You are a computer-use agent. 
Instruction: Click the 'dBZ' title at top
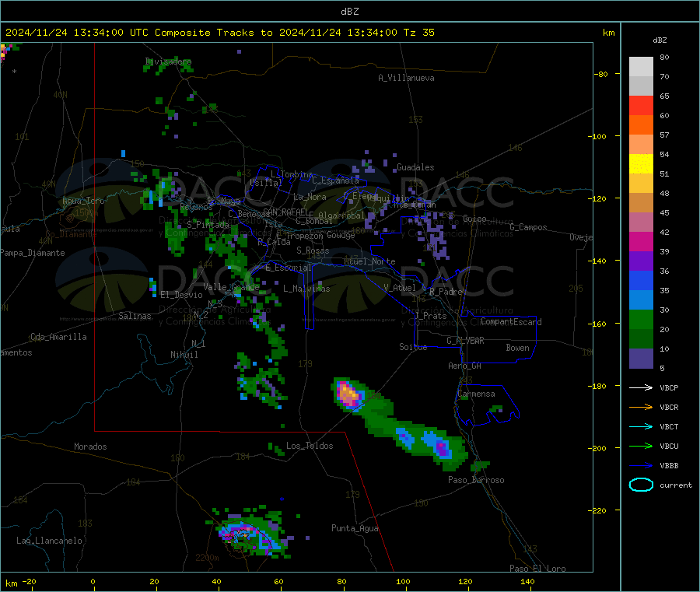pos(349,12)
